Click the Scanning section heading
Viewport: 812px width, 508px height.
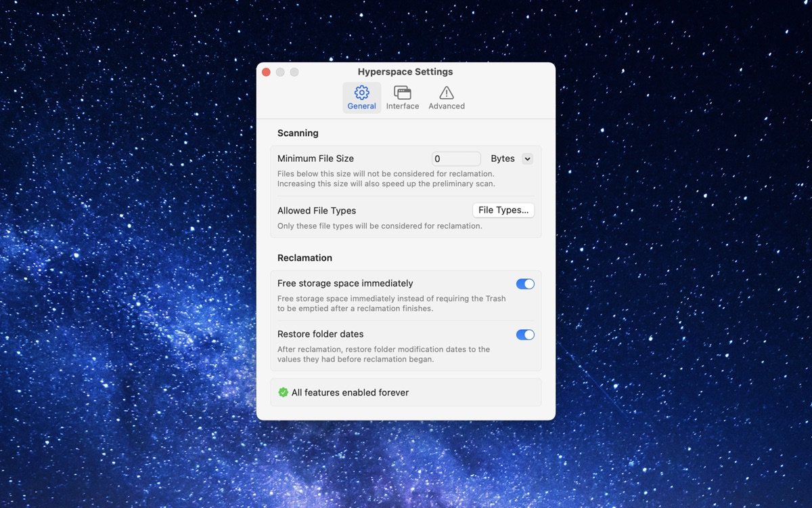click(x=298, y=133)
